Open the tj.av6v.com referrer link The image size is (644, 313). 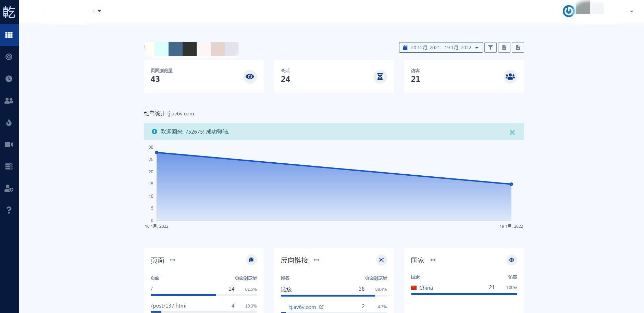click(x=302, y=307)
